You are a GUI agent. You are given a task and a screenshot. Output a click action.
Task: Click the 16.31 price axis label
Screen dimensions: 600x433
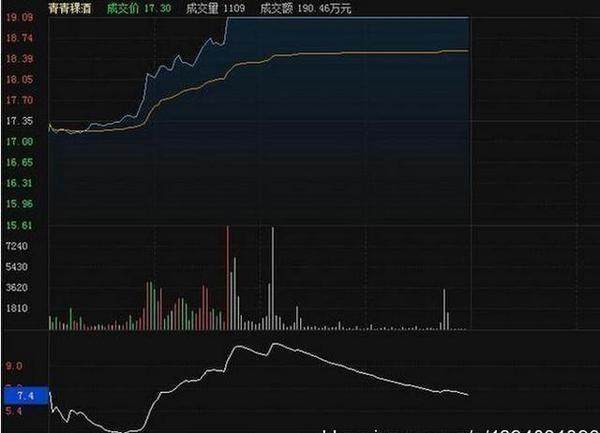[x=20, y=183]
